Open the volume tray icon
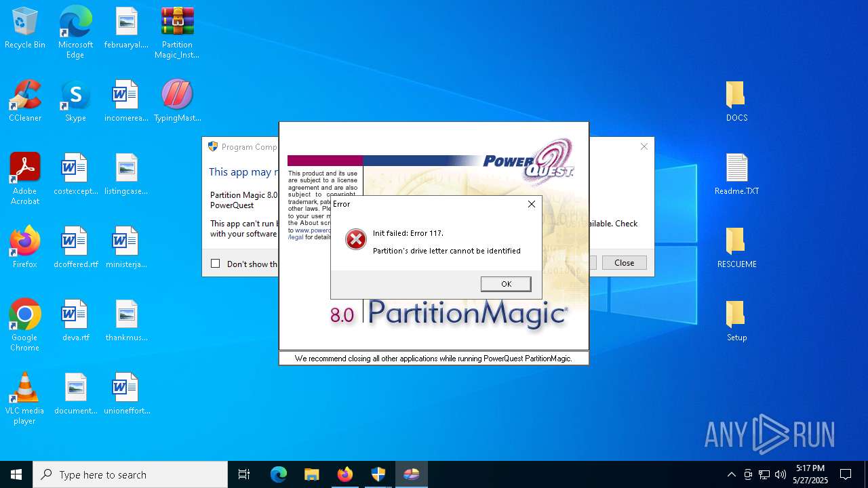Viewport: 868px width, 488px height. pos(781,474)
